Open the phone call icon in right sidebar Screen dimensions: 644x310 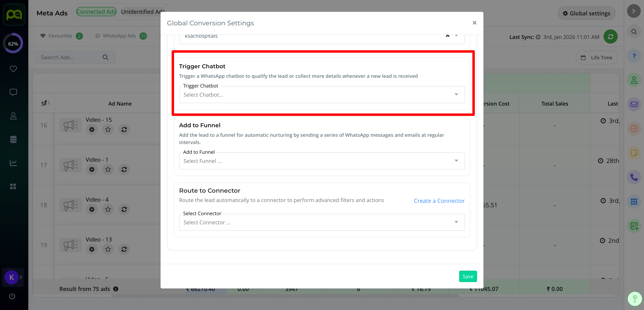point(634,177)
